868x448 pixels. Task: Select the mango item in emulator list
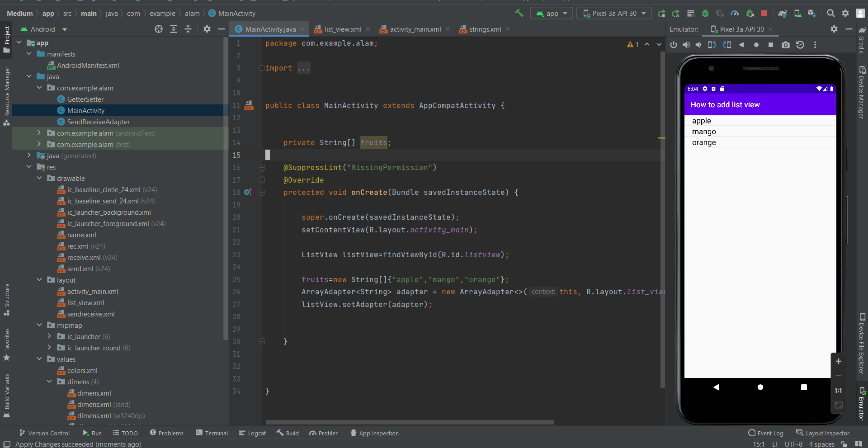click(704, 132)
